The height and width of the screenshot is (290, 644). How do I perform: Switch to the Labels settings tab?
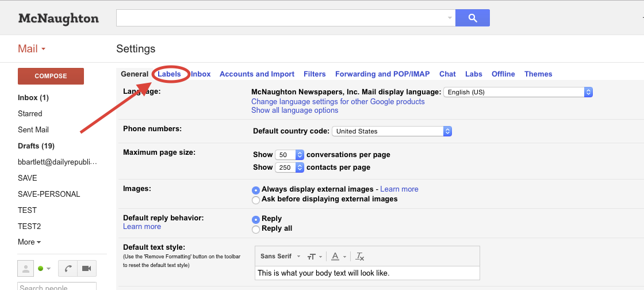tap(169, 74)
